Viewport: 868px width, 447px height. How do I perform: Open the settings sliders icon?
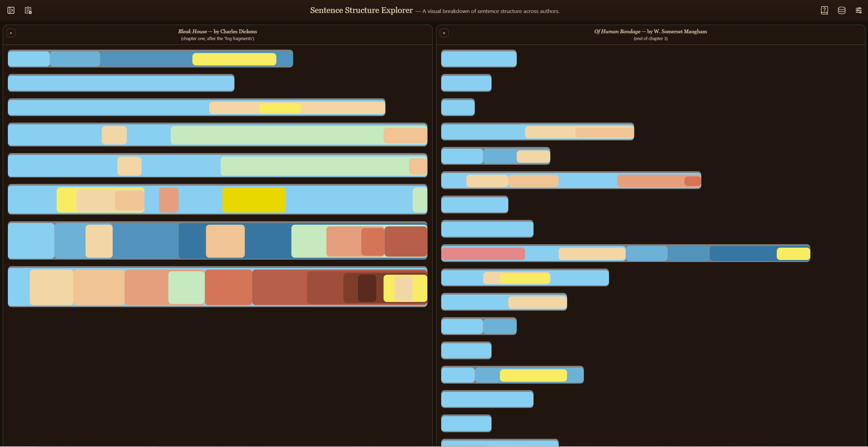click(x=858, y=10)
